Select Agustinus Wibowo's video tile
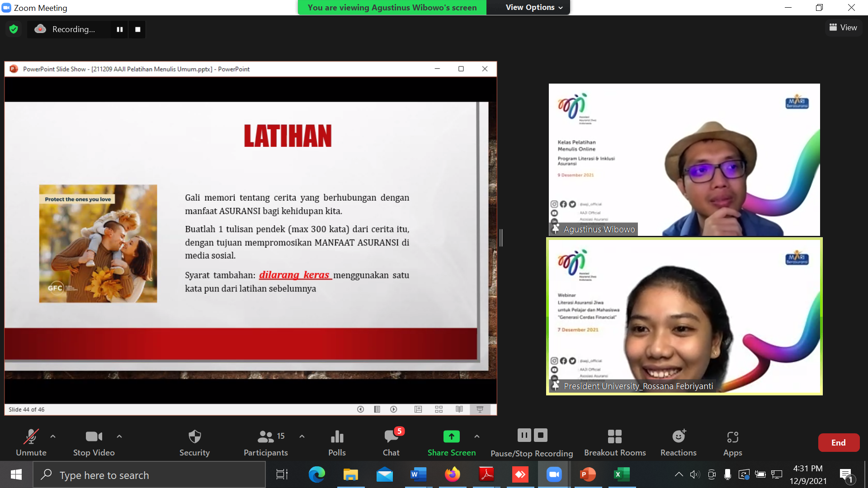The width and height of the screenshot is (868, 488). pos(684,160)
